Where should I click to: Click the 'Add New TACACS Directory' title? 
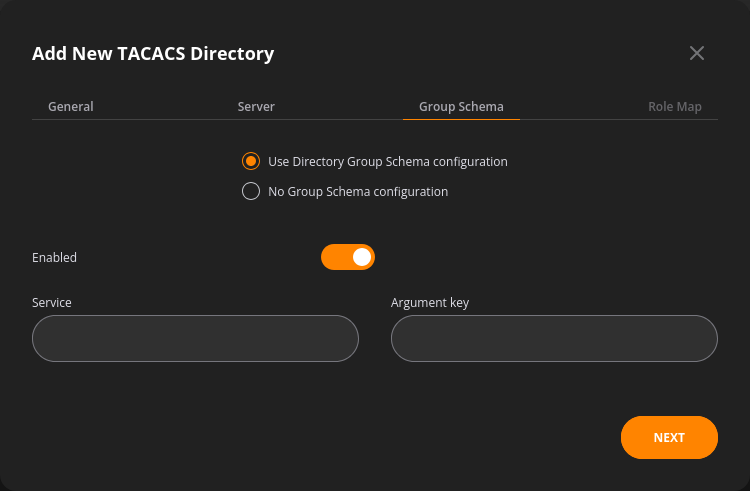coord(153,54)
